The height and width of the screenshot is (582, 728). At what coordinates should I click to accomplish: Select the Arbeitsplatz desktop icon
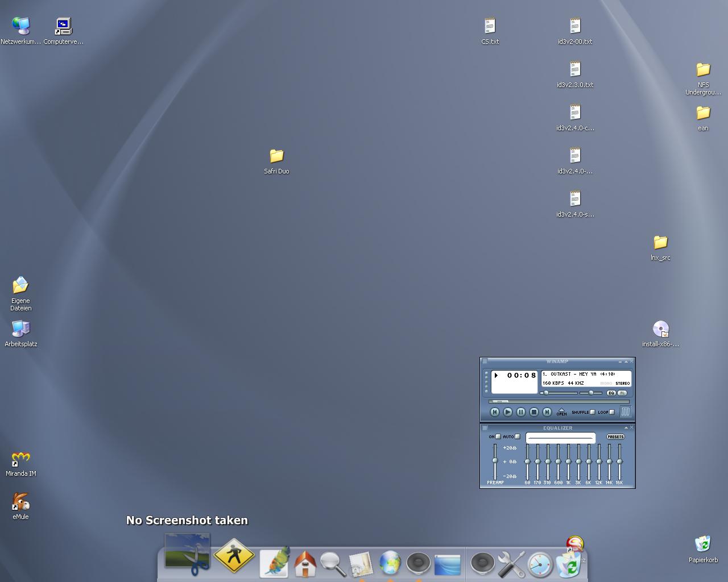point(21,333)
